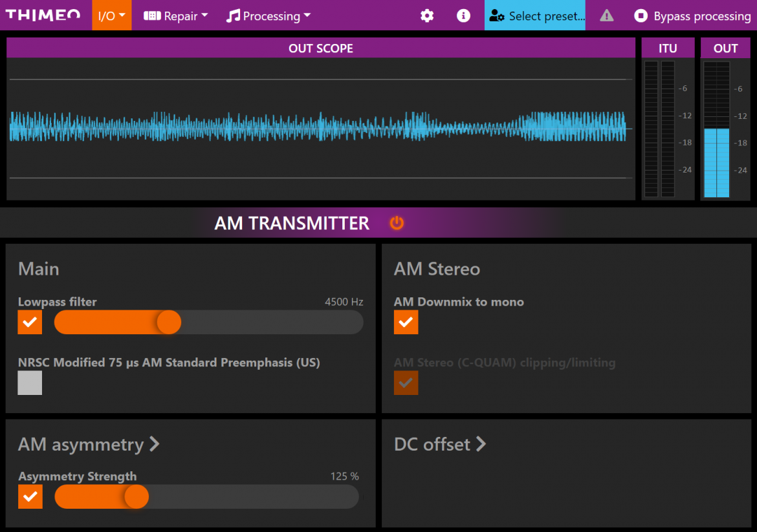This screenshot has height=532, width=757.
Task: Click the info circle icon
Action: pos(463,16)
